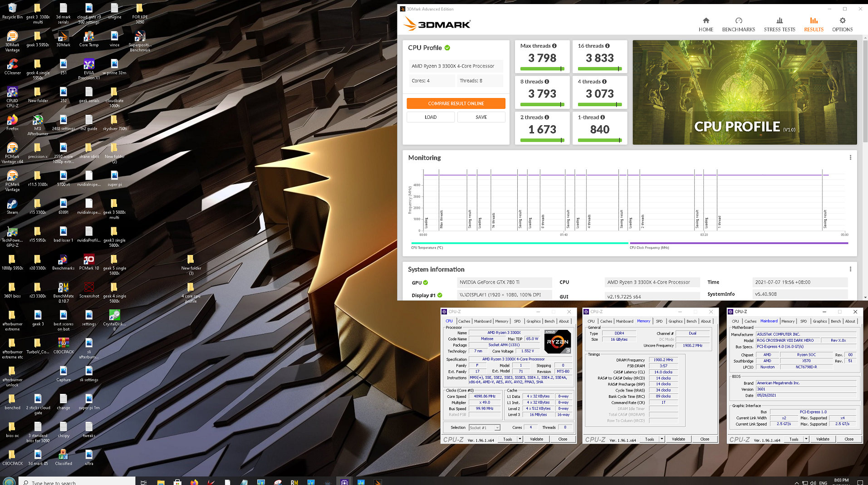Switch to CPU tab in right CPU-Z window
Image resolution: width=868 pixels, height=485 pixels.
(736, 321)
